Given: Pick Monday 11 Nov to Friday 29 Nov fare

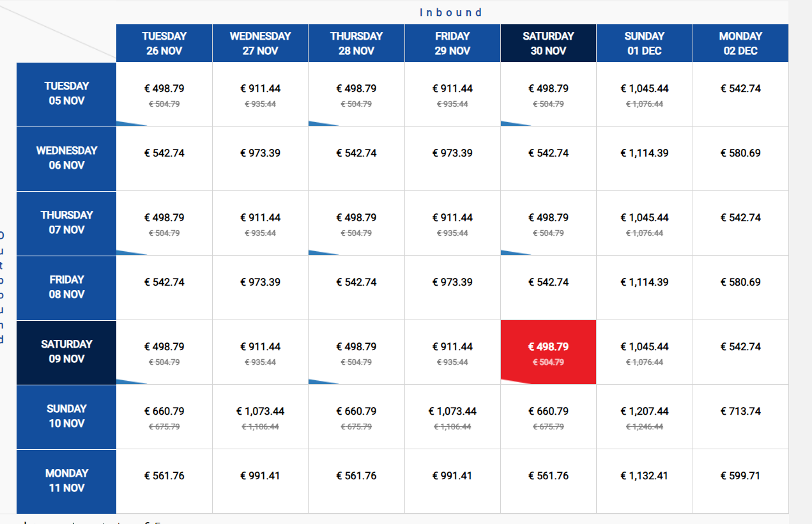Looking at the screenshot, I should (x=452, y=481).
